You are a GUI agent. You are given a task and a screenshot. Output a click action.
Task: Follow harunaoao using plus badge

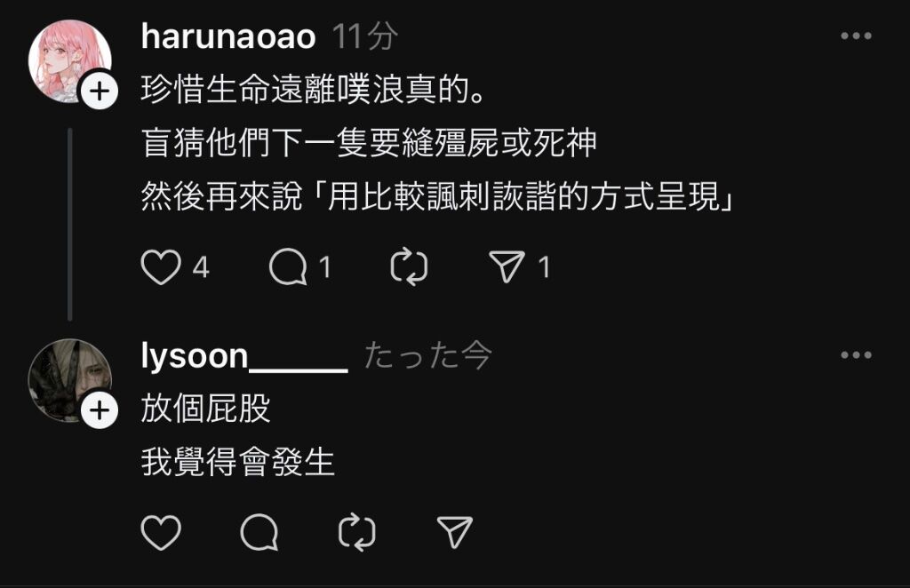(100, 91)
